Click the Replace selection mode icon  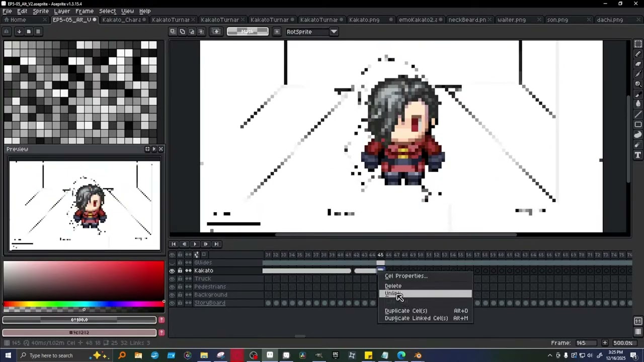point(173,32)
